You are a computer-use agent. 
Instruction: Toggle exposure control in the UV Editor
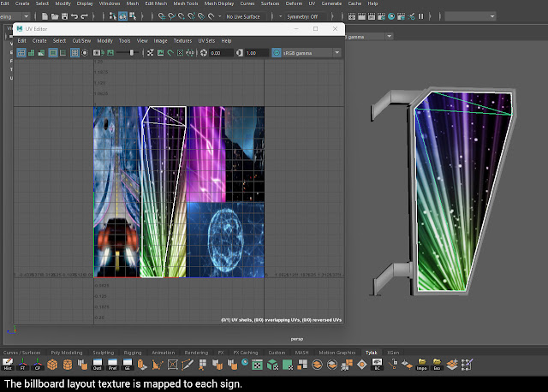[x=204, y=53]
